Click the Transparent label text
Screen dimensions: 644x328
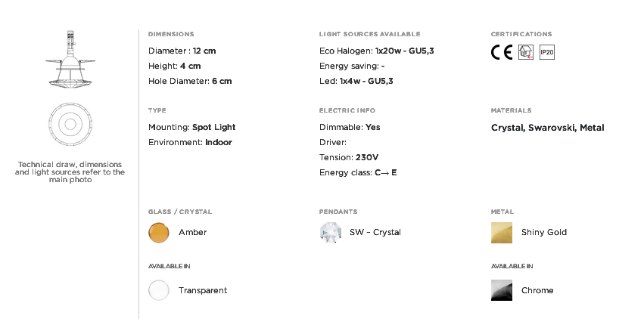coord(203,290)
